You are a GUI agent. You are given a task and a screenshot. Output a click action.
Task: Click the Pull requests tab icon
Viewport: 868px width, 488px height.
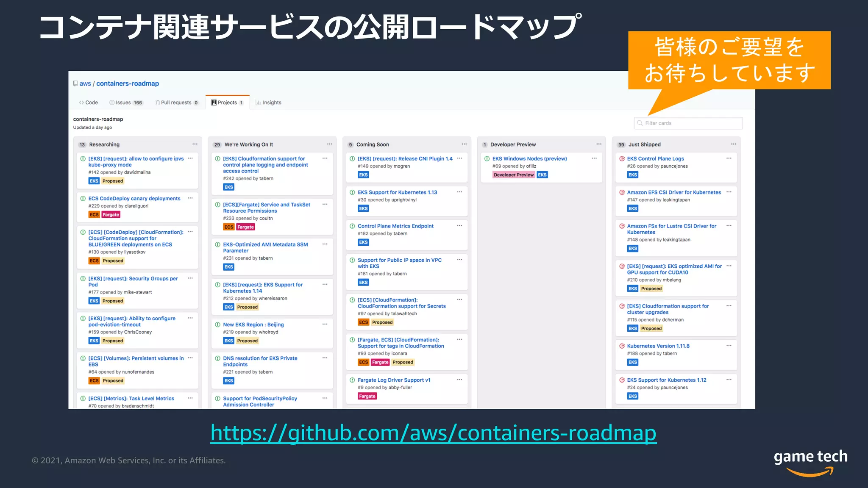click(x=157, y=103)
